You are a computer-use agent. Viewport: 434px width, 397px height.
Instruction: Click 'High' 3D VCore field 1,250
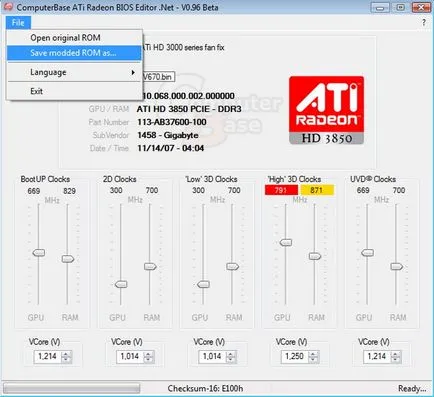click(295, 357)
